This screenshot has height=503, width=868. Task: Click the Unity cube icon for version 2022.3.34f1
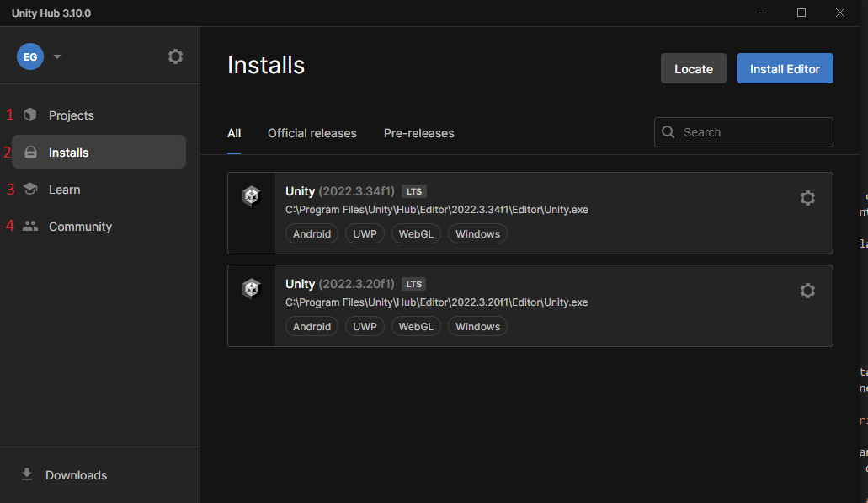coord(251,195)
